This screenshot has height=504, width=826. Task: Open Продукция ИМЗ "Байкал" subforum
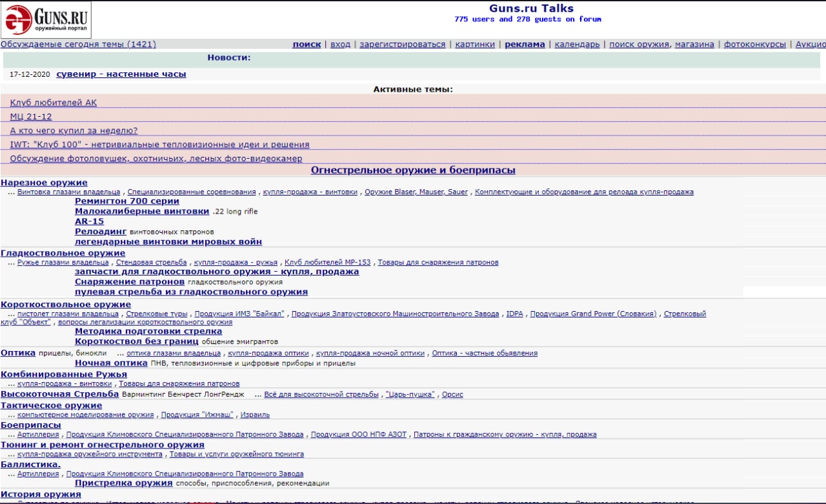[x=239, y=314]
